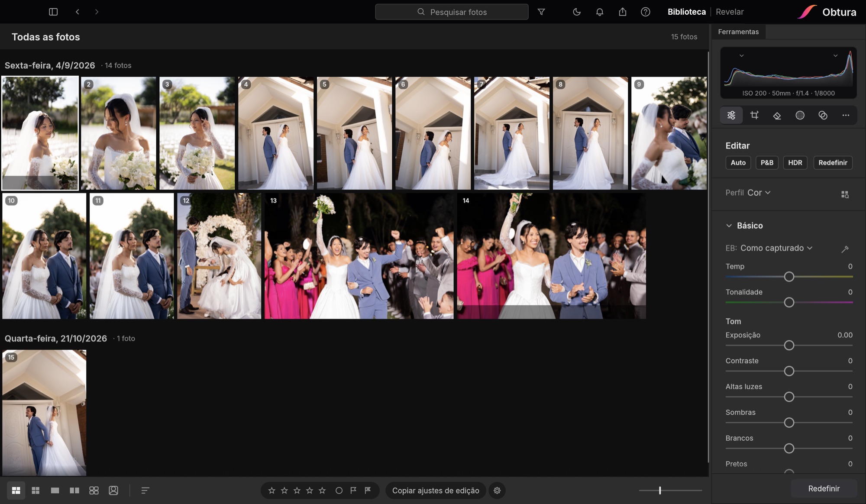The width and height of the screenshot is (866, 504).
Task: Click the Auto edit button
Action: (x=738, y=162)
